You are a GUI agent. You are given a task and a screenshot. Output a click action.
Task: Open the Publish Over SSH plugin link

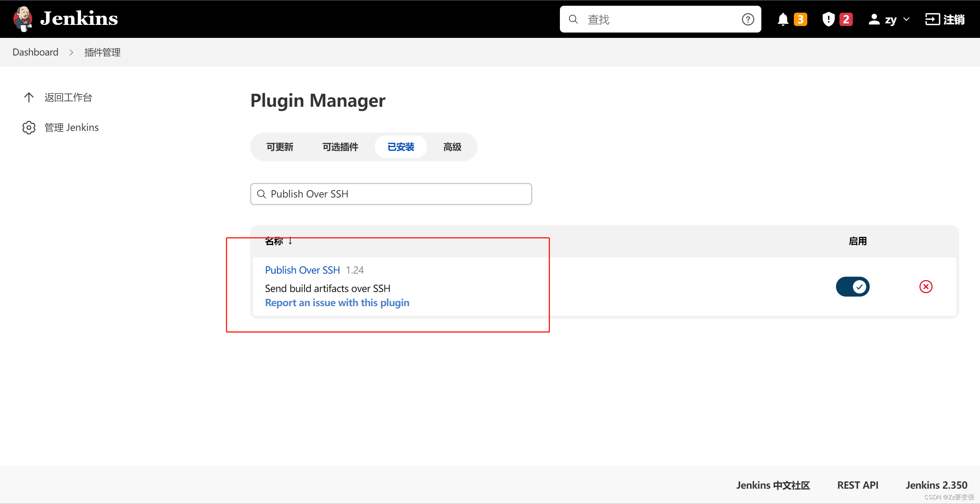[302, 270]
